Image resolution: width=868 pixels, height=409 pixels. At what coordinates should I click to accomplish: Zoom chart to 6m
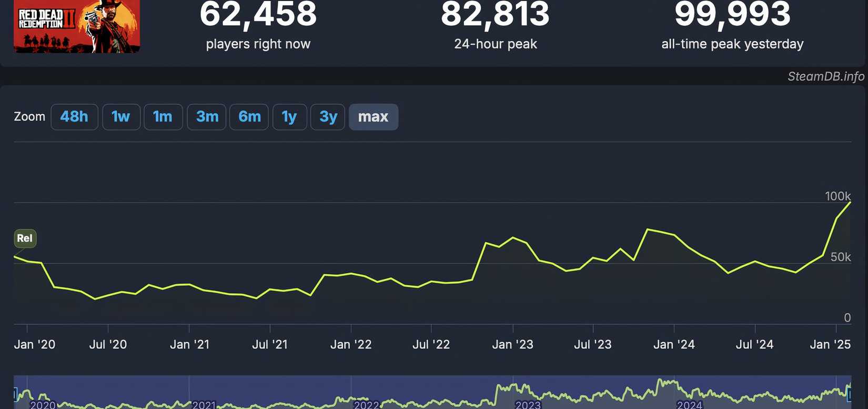[x=249, y=117]
